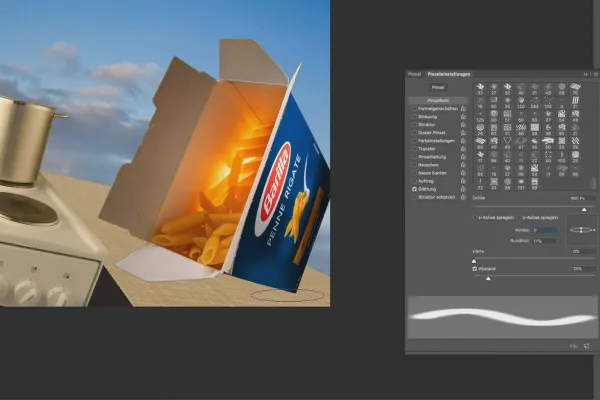Uncheck the Abstand checkbox
The height and width of the screenshot is (400, 600).
coord(475,269)
